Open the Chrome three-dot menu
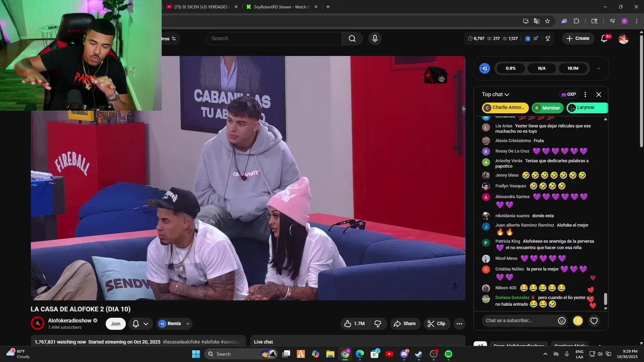The image size is (644, 362). [x=636, y=21]
